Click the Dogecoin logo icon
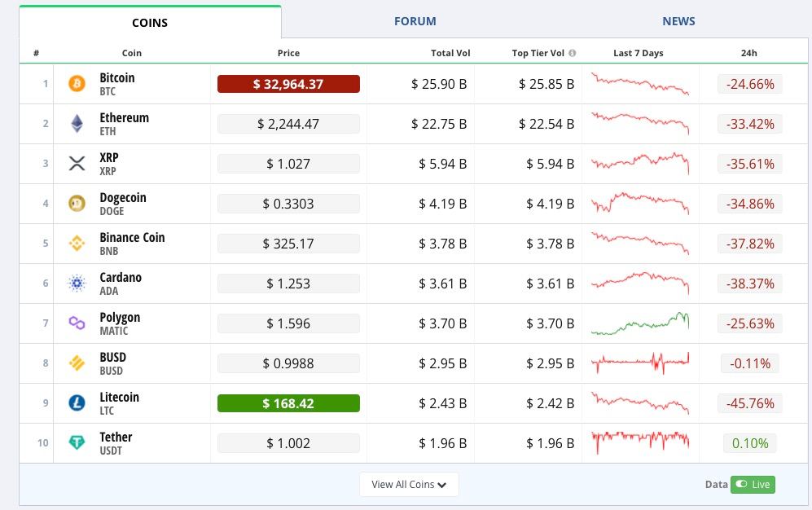This screenshot has height=510, width=812. (x=77, y=204)
